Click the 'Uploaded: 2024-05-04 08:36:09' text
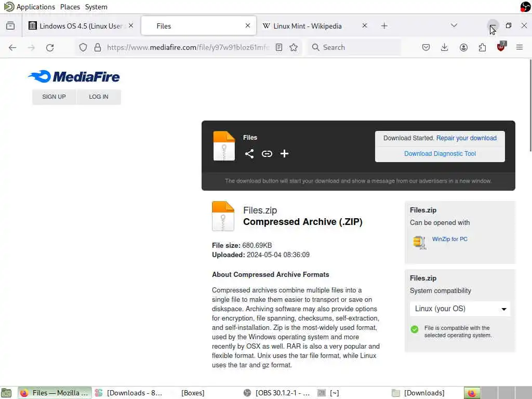 (x=261, y=255)
